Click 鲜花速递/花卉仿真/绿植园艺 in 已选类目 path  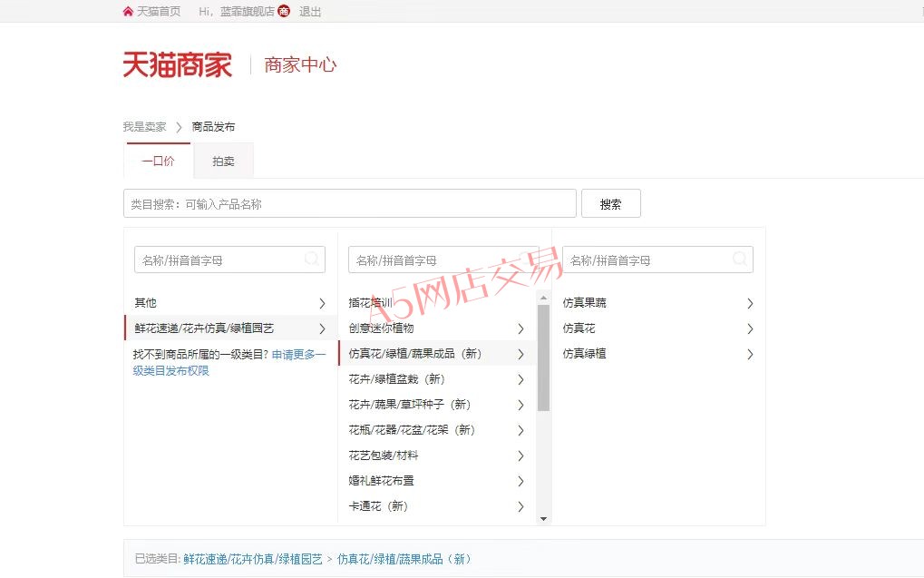pos(253,559)
